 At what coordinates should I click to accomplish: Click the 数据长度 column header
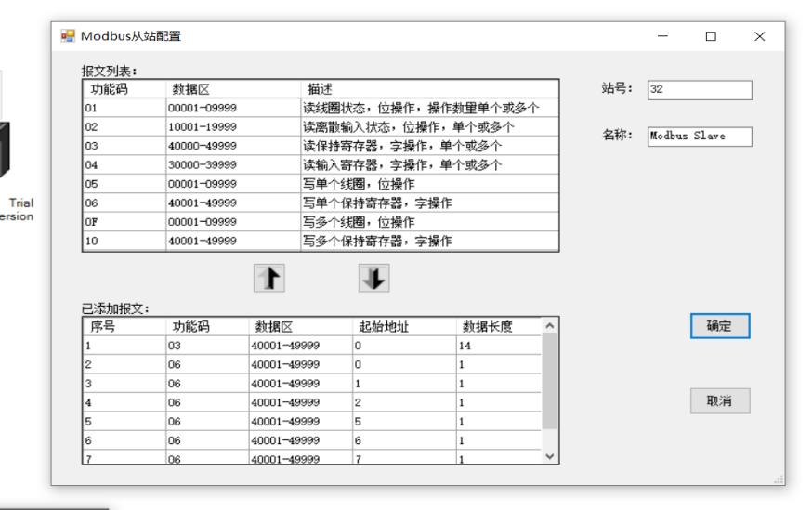tap(498, 327)
